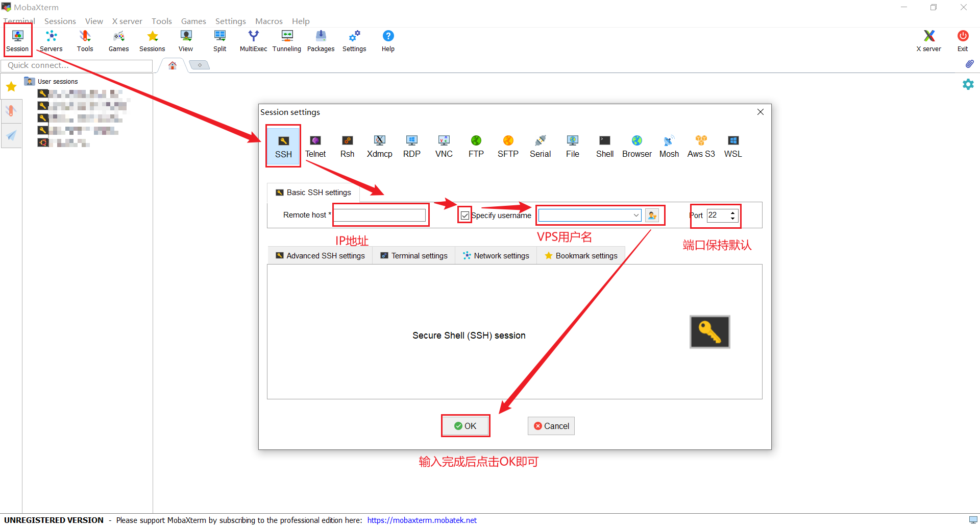Select the Rsh session type
Viewport: 980px width, 526px height.
click(x=348, y=146)
